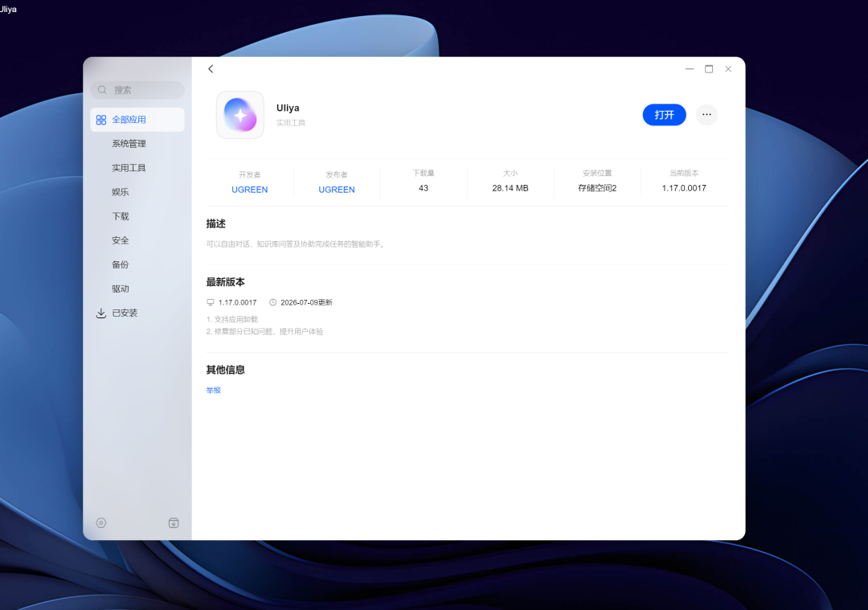Close the app center window

728,68
